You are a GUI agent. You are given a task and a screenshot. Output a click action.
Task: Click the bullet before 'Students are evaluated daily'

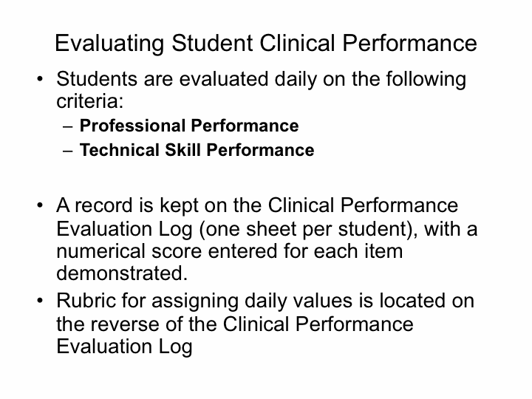40,79
